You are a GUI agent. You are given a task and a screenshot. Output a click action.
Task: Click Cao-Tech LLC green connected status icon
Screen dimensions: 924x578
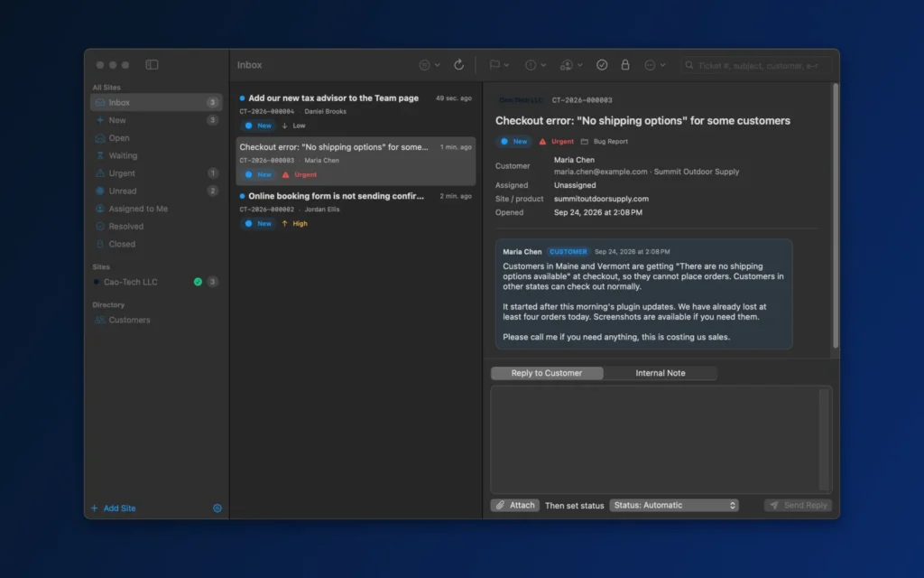(198, 282)
